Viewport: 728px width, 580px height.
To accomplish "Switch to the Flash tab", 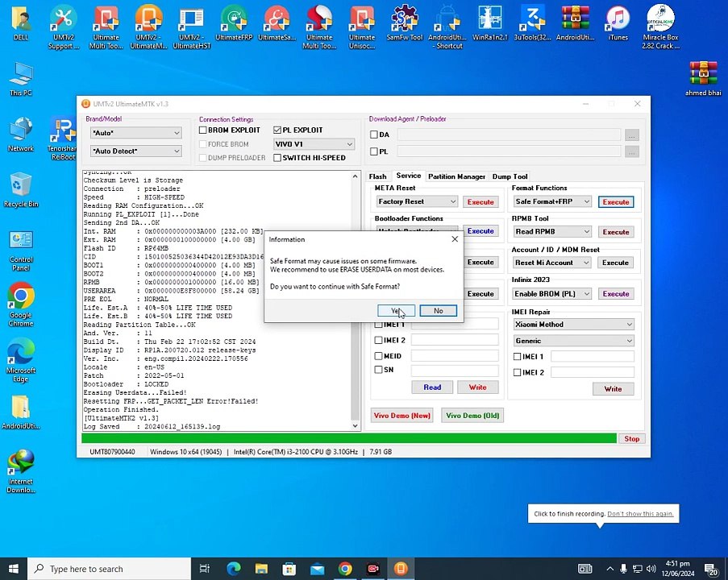I will click(x=377, y=176).
